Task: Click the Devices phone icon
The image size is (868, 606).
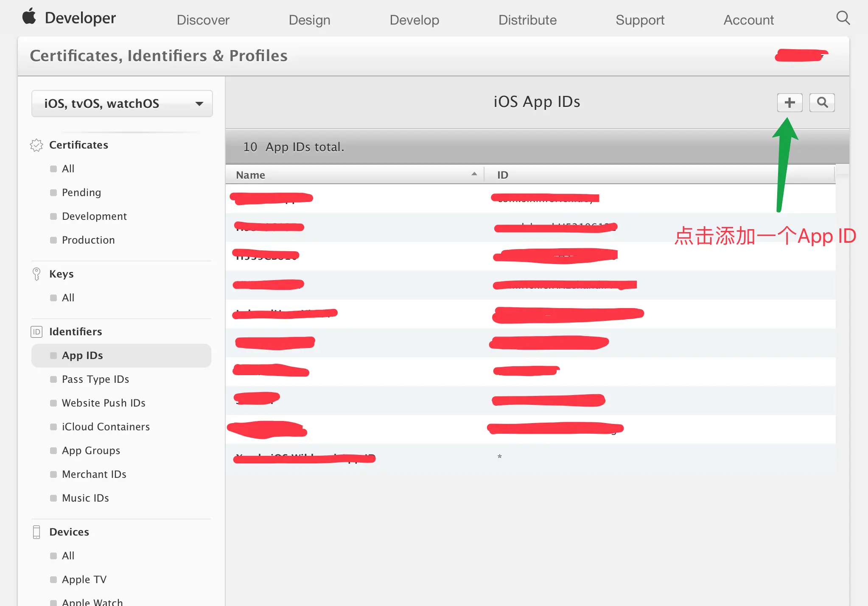Action: pyautogui.click(x=36, y=532)
